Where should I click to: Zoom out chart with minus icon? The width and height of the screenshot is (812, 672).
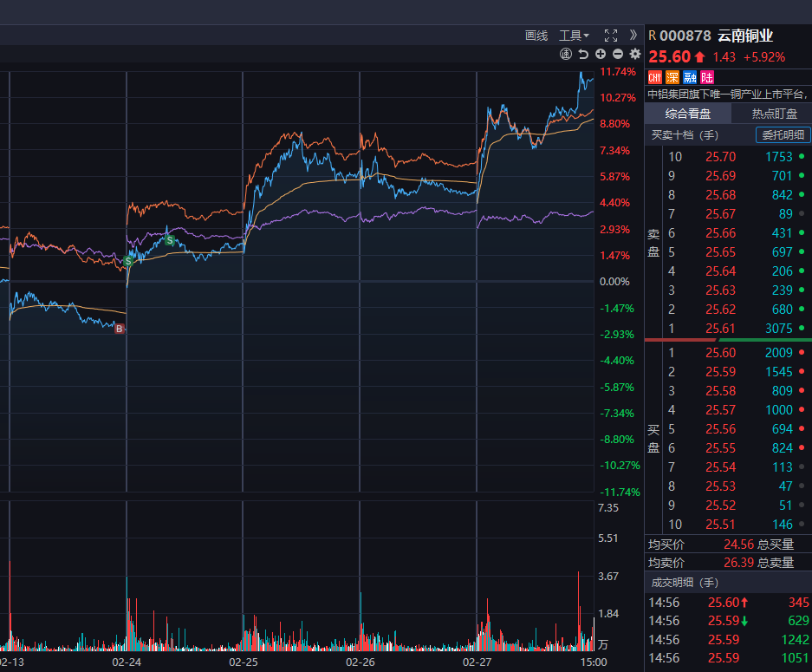point(617,55)
